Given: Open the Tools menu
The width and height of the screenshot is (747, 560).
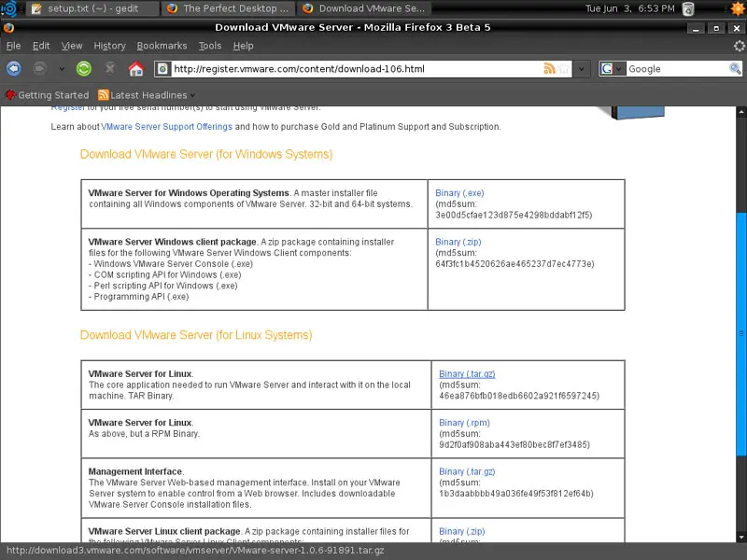Looking at the screenshot, I should click(210, 46).
